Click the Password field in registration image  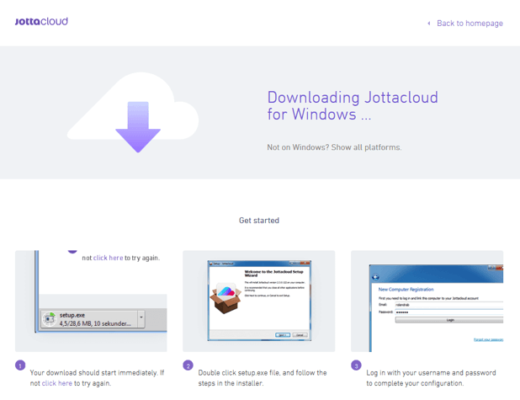(x=449, y=312)
